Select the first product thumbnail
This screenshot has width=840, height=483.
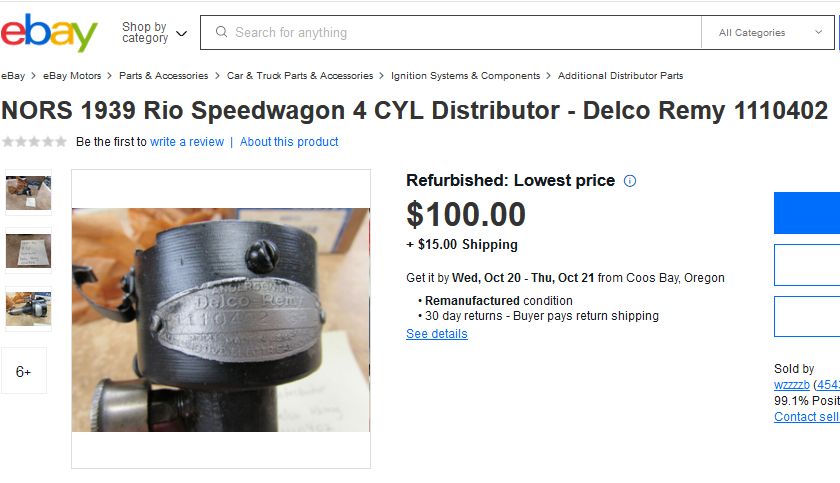click(28, 192)
